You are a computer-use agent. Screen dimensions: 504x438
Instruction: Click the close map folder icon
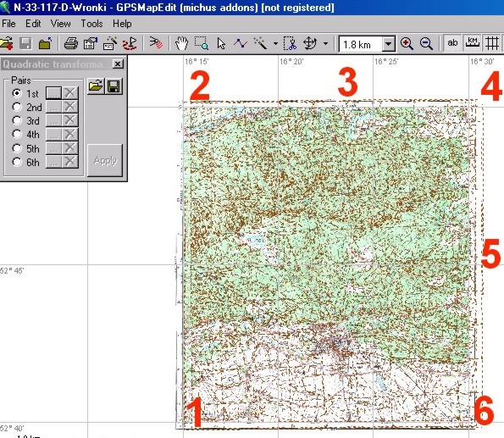(x=46, y=43)
